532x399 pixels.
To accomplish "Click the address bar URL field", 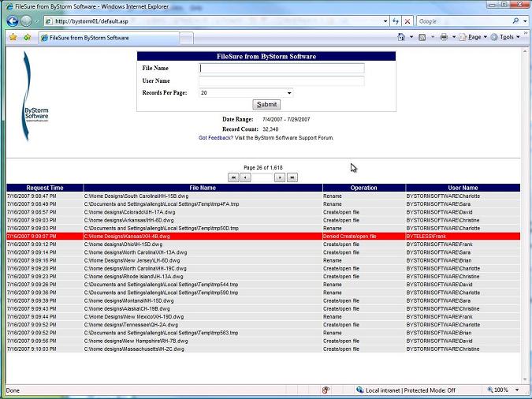I will (218, 21).
